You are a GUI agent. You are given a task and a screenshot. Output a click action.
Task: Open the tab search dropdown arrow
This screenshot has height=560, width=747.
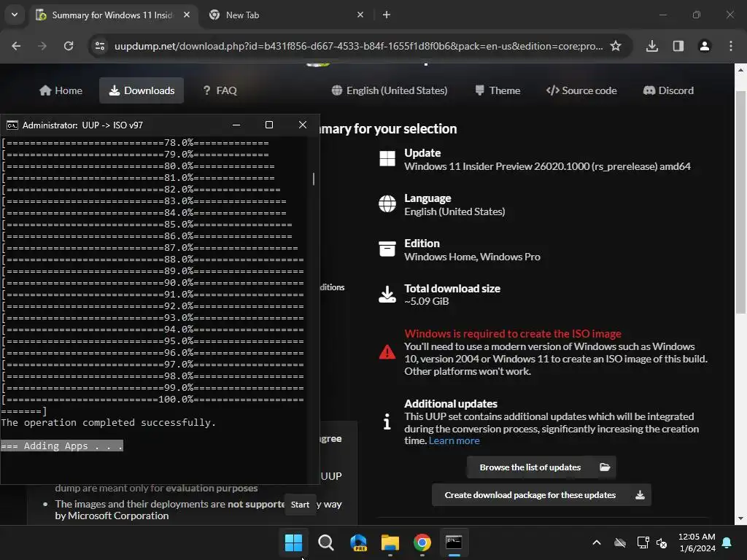coord(15,15)
